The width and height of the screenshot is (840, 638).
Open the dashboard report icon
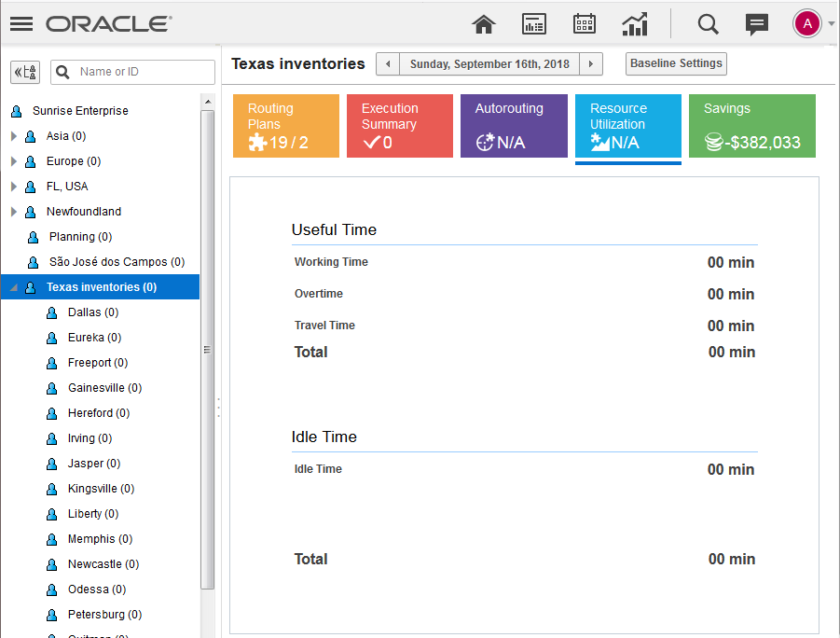533,24
